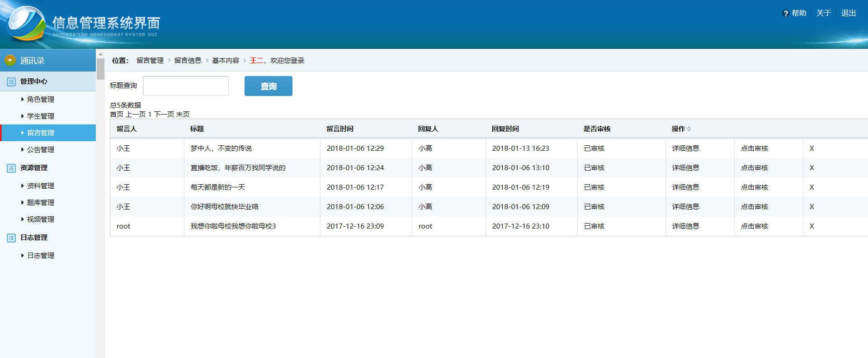The image size is (868, 358).
Task: Go to 下一页 in pagination
Action: click(164, 114)
